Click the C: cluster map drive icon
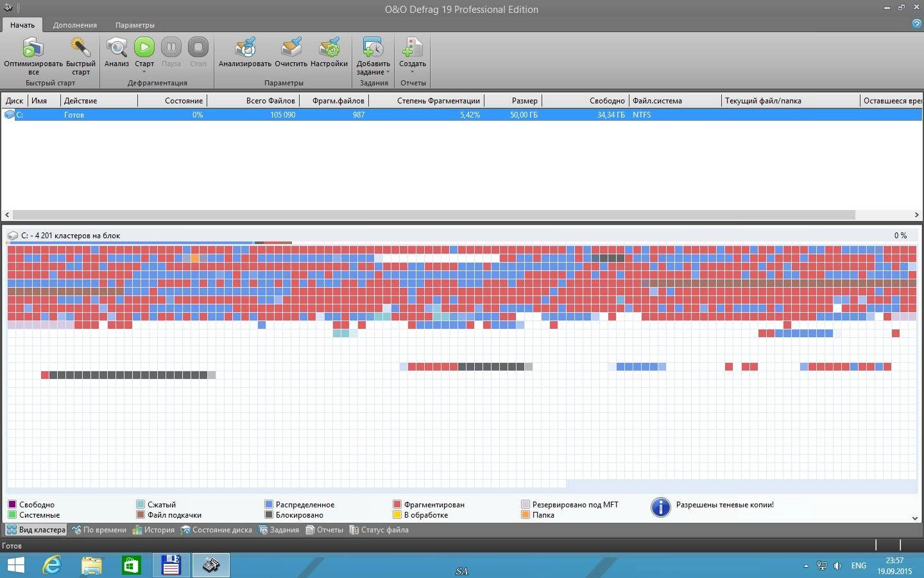Screen dimensions: 924x578 pos(12,236)
